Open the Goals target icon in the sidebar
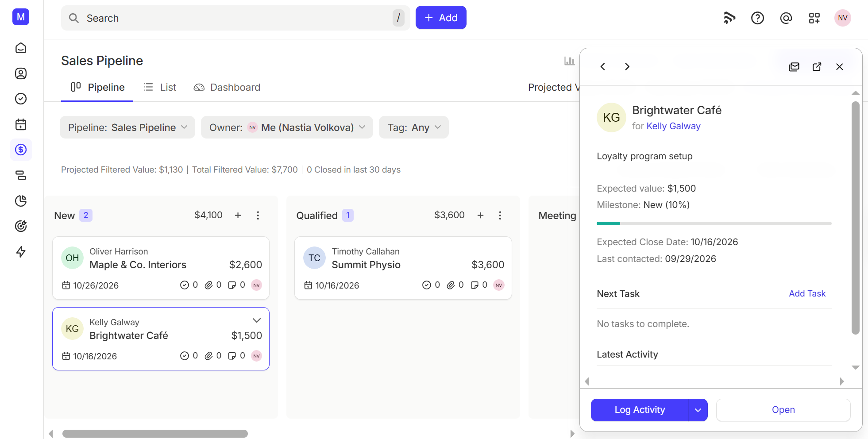The width and height of the screenshot is (868, 439). 21,226
